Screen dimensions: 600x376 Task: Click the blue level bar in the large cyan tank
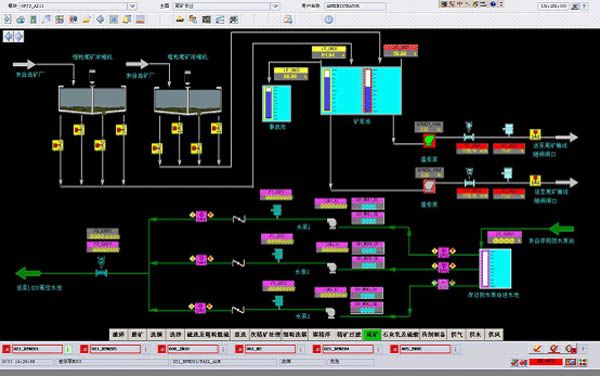click(327, 91)
